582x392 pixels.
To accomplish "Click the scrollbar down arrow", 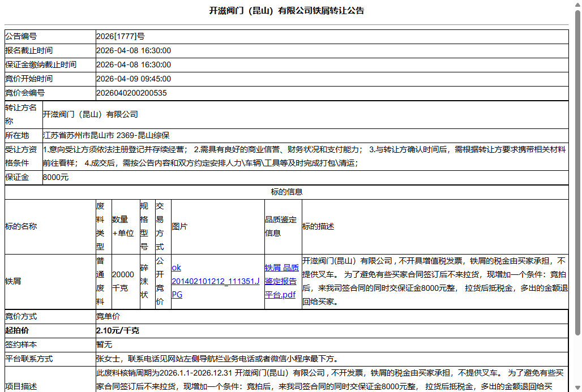I will (577, 388).
